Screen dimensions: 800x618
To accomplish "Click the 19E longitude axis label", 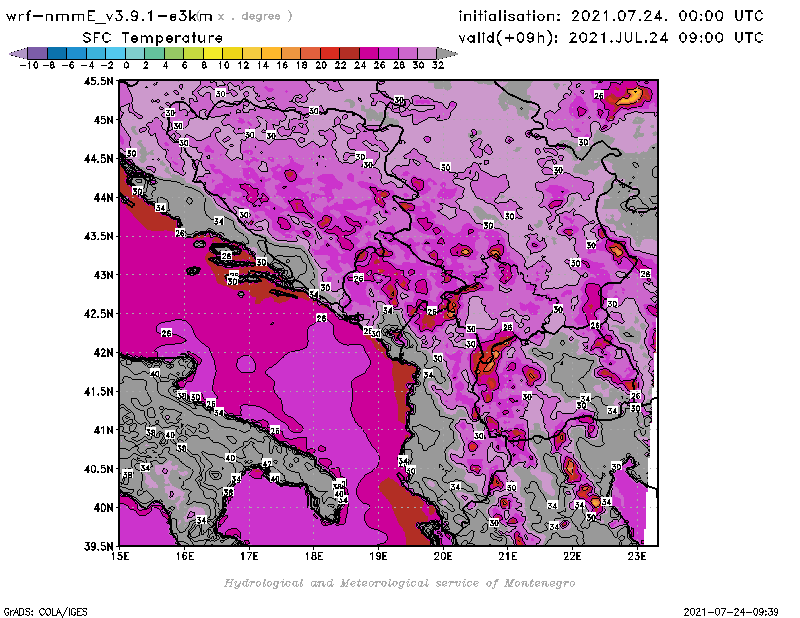I will (379, 555).
